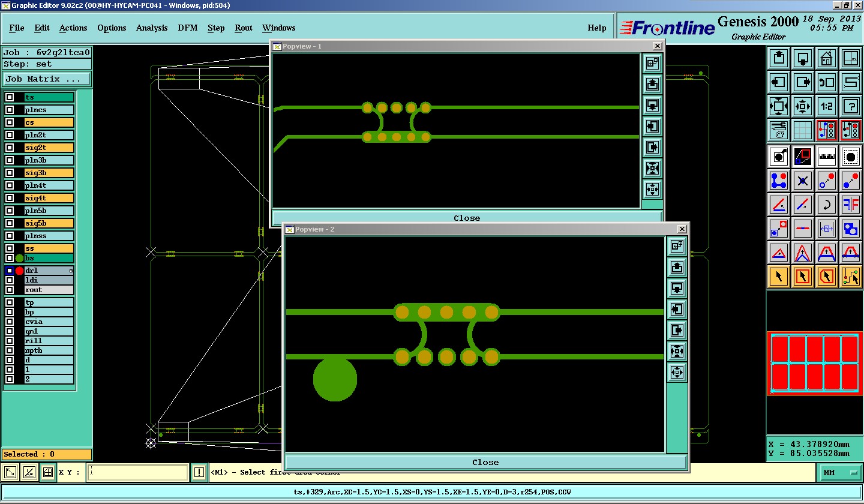This screenshot has height=504, width=864.
Task: Toggle the grid display icon
Action: pos(802,130)
